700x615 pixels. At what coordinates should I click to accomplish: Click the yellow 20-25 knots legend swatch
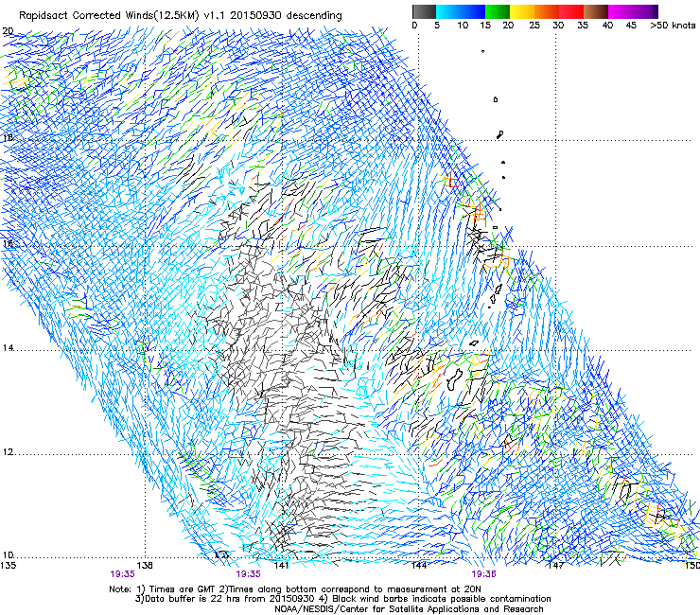522,11
